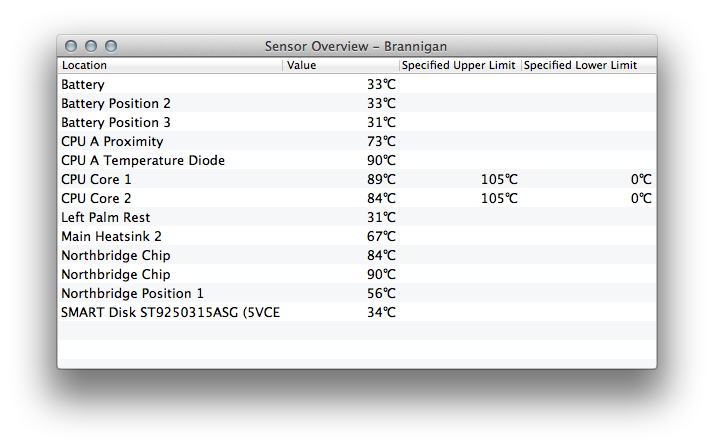Select the CPU Core 2 row

tap(357, 199)
